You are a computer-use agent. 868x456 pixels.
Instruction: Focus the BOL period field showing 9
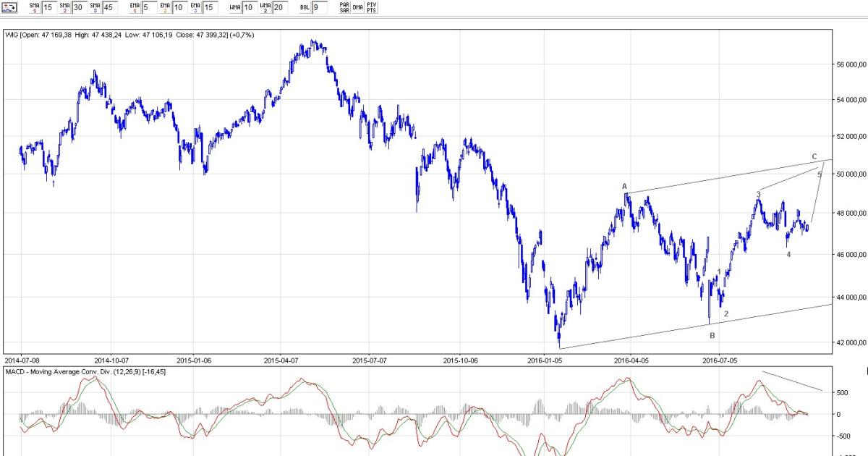coord(320,7)
